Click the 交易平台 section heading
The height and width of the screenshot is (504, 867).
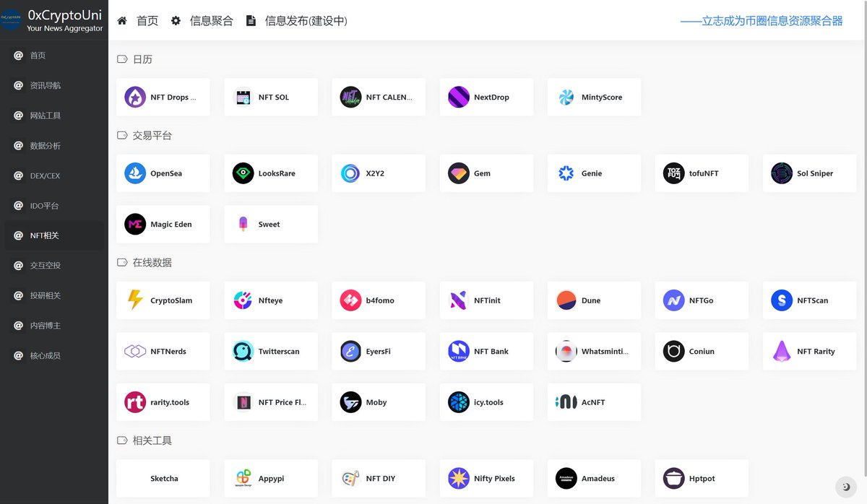(x=152, y=135)
